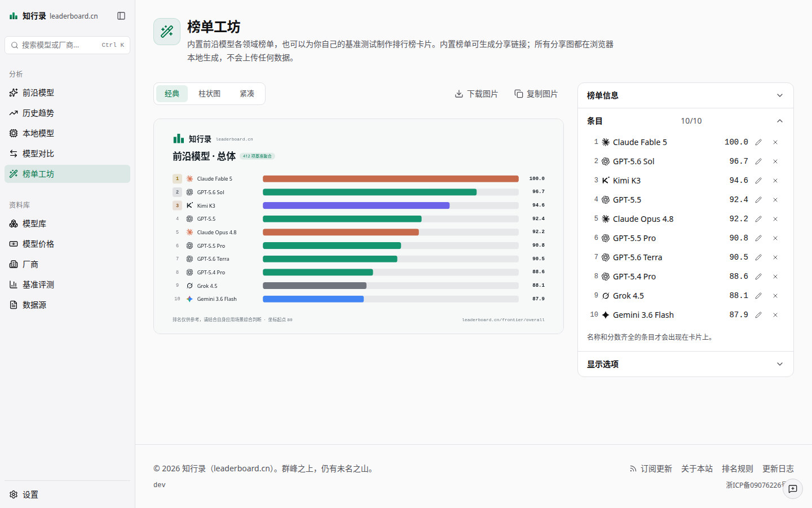812x508 pixels.
Task: Remove the Grok 4.5 entry
Action: [x=775, y=296]
